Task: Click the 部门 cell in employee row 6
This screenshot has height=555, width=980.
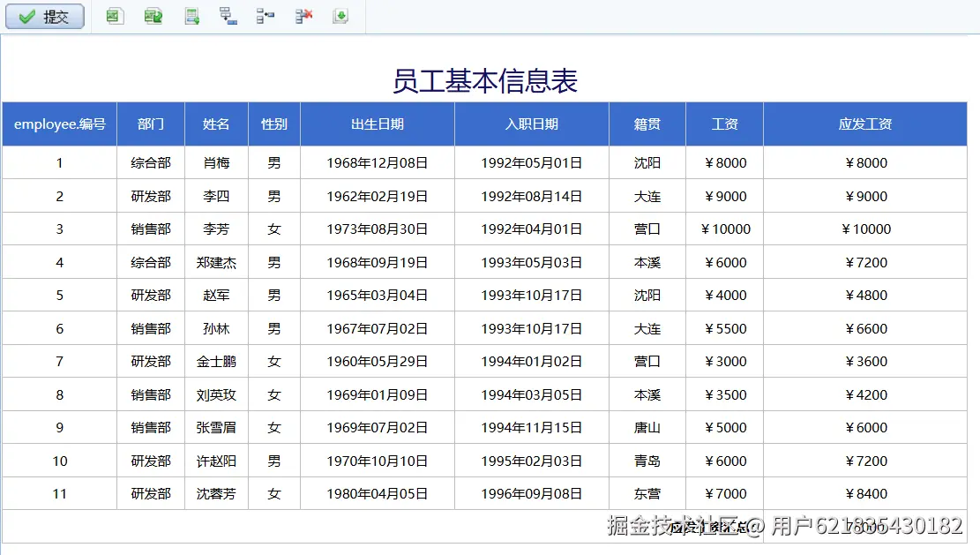Action: point(151,329)
